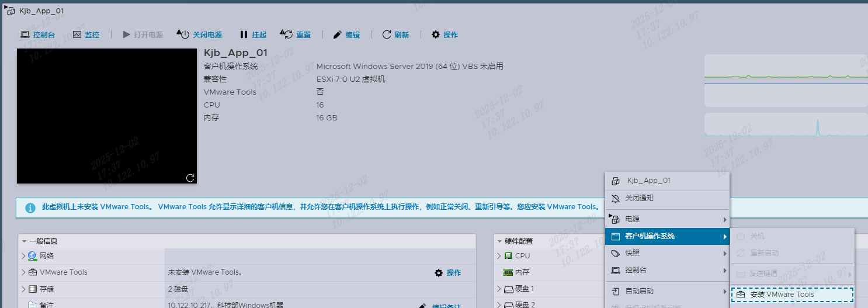Click the 网络 globe icon
Viewport: 868px width, 308px height.
coord(33,256)
